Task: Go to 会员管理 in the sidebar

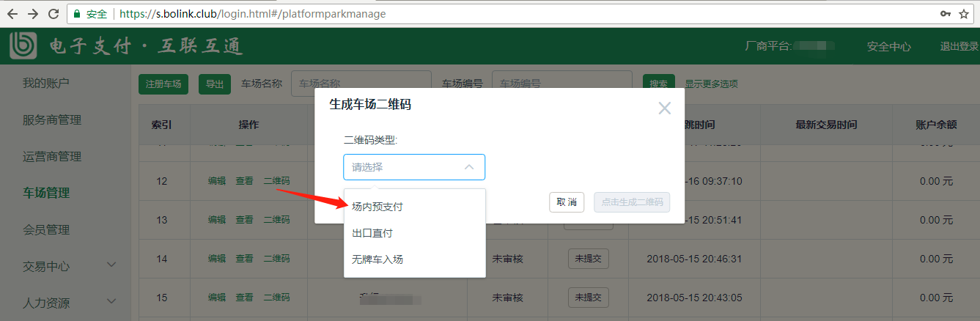Action: pos(46,229)
